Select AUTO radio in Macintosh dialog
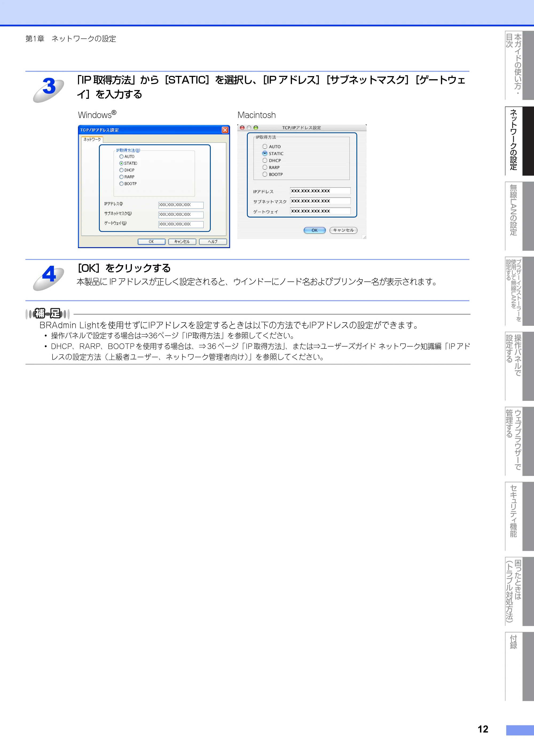 click(x=265, y=147)
